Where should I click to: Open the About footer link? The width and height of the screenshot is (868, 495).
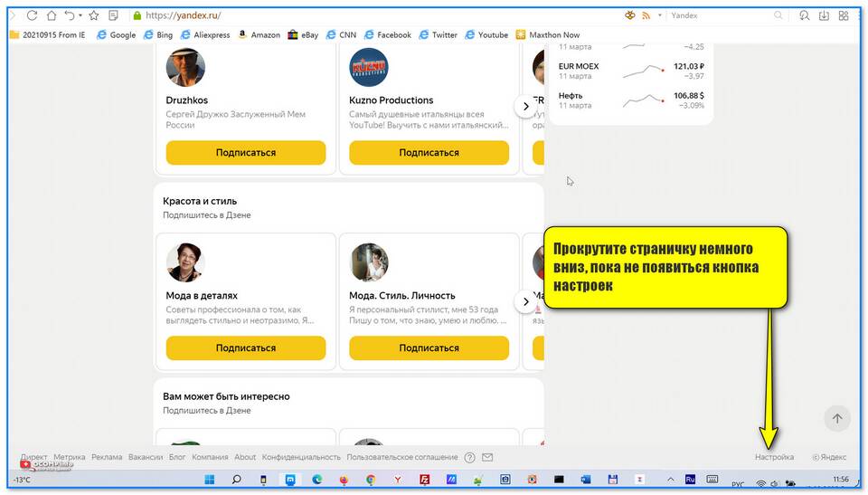pos(245,457)
